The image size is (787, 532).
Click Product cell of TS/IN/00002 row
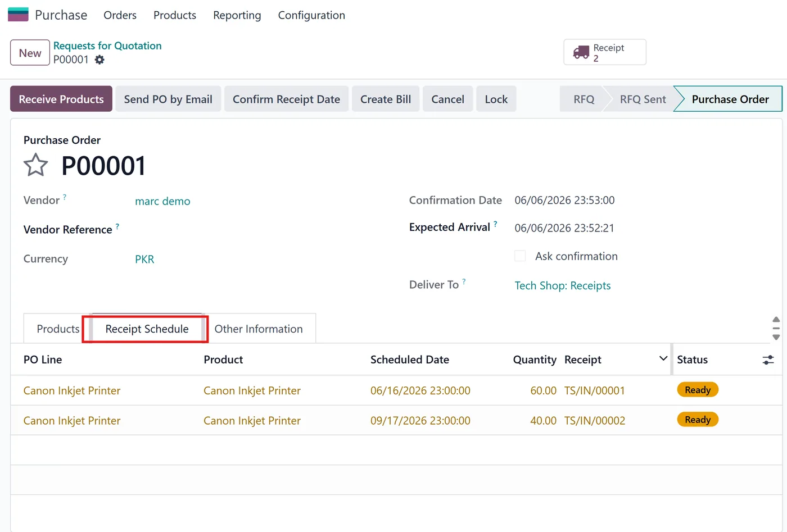[252, 421]
